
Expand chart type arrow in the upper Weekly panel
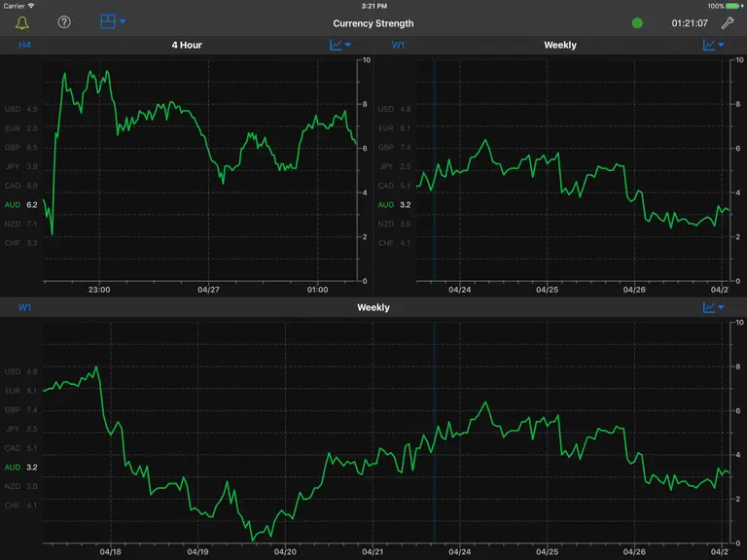[721, 45]
